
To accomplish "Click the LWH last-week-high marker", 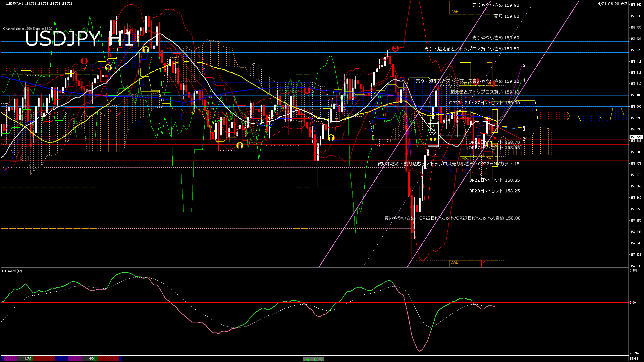I will [x=454, y=12].
